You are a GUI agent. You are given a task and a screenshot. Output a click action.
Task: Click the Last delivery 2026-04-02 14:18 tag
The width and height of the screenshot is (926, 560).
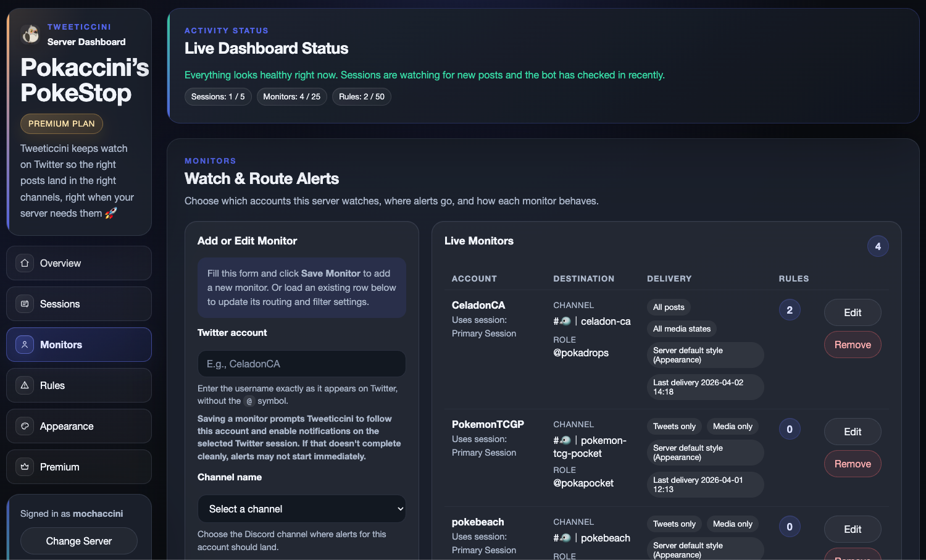point(706,387)
